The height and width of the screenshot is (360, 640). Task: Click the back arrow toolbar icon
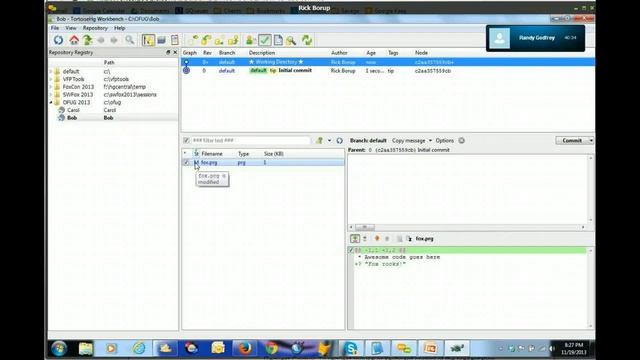coord(101,40)
